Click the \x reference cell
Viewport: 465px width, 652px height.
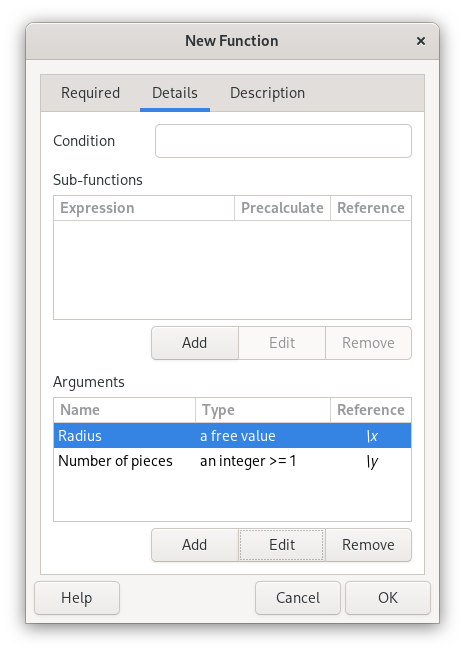(372, 436)
